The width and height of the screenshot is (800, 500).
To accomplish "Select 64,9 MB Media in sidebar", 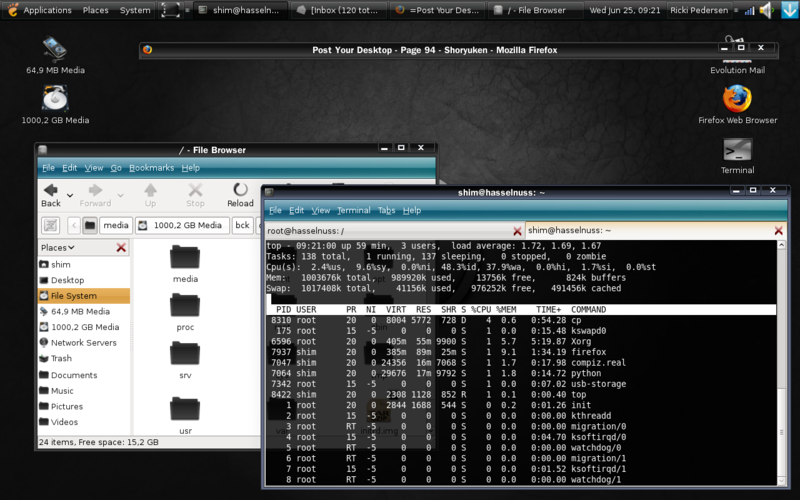I will pos(84,311).
